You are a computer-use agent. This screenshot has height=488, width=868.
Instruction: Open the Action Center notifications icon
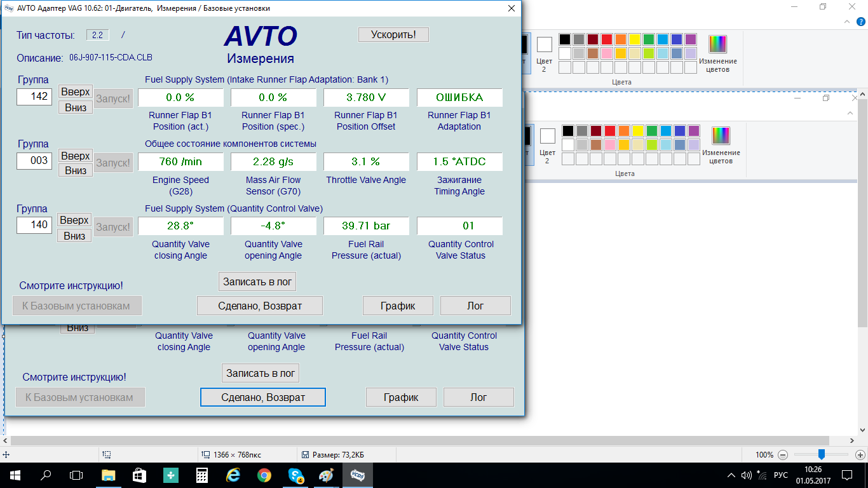846,475
